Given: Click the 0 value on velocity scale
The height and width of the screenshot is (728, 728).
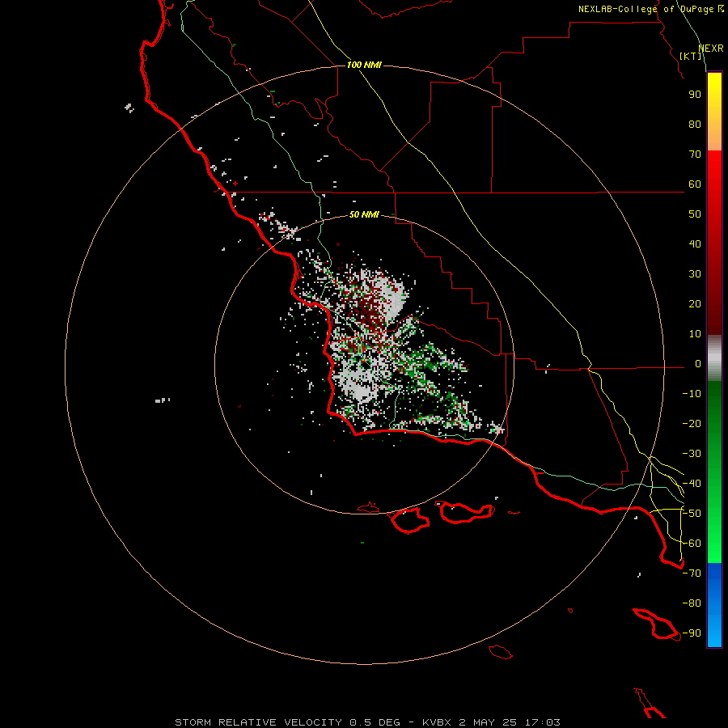Looking at the screenshot, I should [x=698, y=364].
